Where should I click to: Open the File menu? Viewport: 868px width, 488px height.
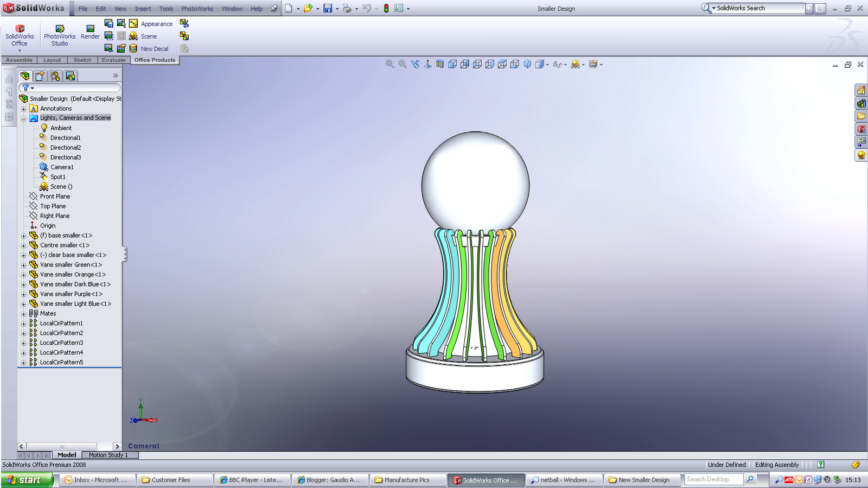click(83, 9)
